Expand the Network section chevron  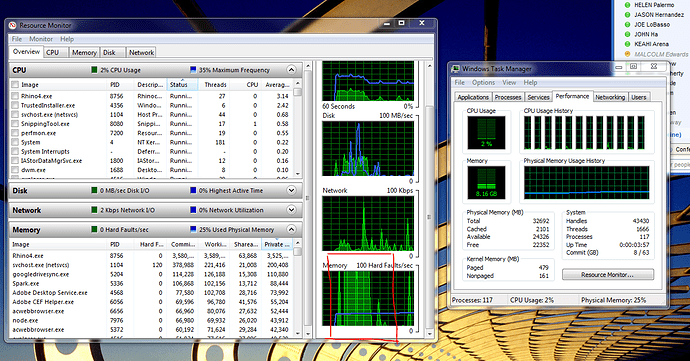tap(291, 210)
